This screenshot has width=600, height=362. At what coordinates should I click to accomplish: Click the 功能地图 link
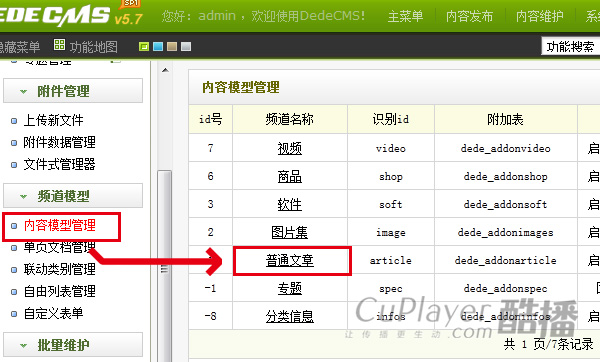point(94,47)
